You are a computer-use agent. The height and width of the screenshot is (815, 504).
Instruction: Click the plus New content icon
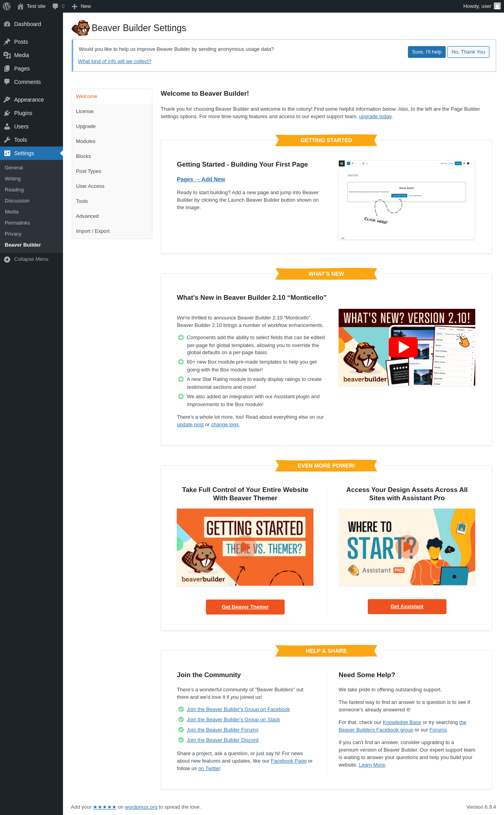(74, 6)
